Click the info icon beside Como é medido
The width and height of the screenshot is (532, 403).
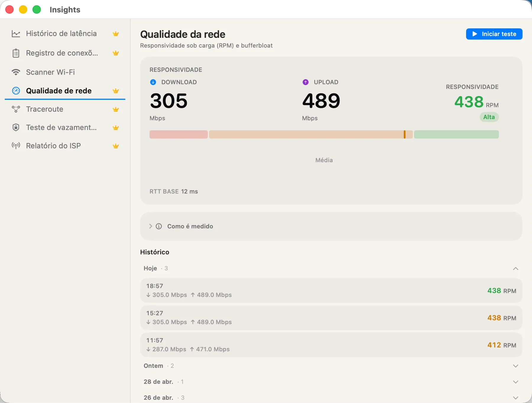click(x=159, y=226)
